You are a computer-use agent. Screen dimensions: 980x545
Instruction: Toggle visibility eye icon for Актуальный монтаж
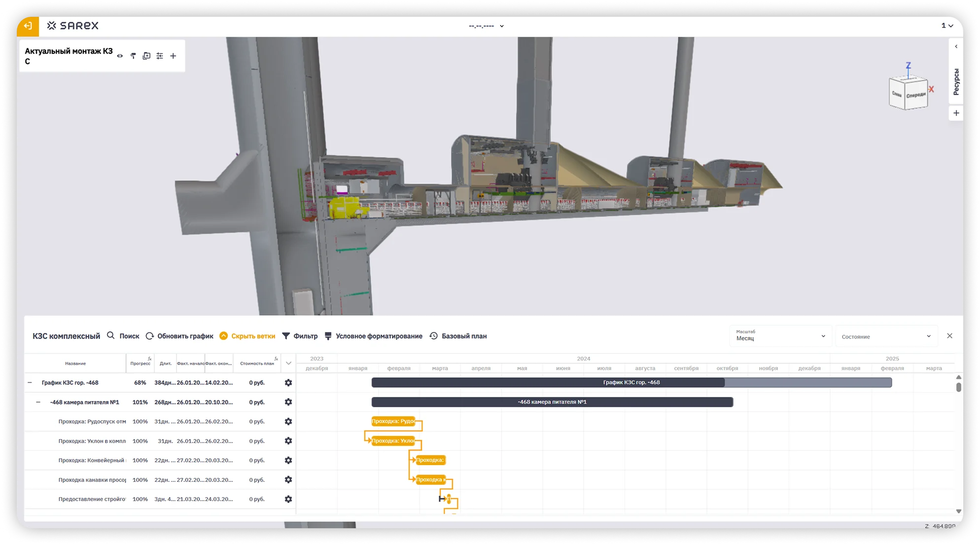[120, 56]
